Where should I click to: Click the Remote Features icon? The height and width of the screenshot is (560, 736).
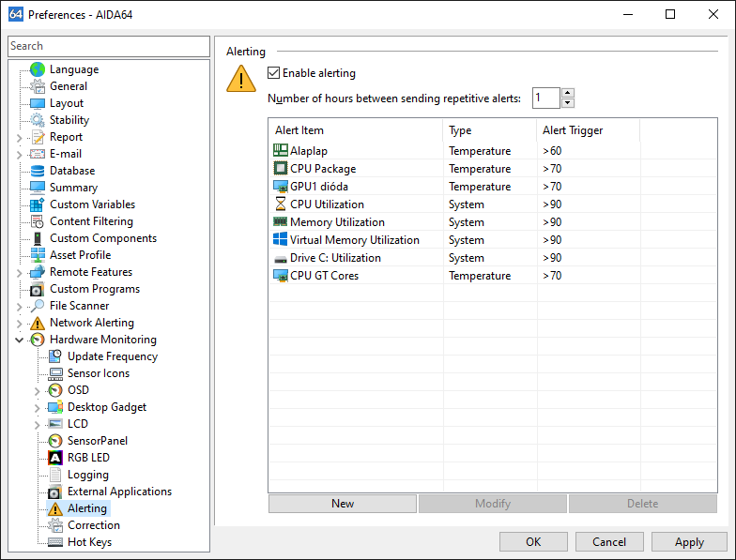point(38,272)
